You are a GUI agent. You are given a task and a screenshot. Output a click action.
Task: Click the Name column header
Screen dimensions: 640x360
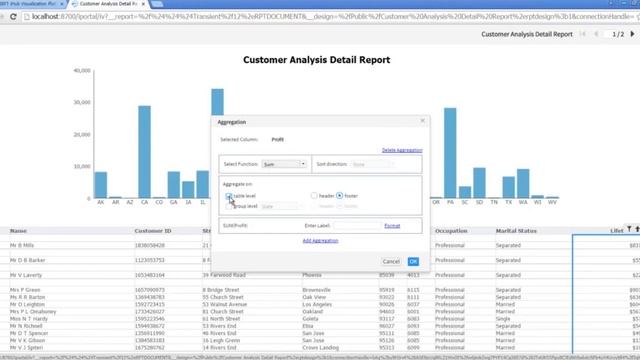[18, 231]
